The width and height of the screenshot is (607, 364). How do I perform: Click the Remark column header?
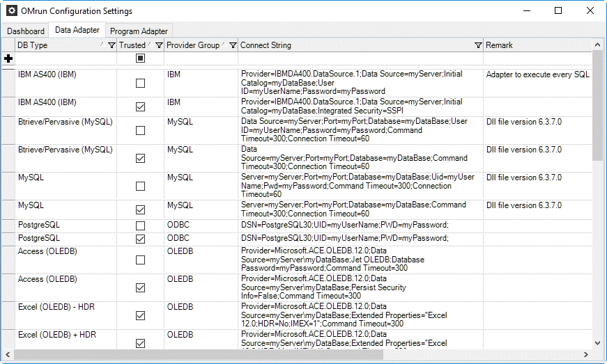pos(538,45)
